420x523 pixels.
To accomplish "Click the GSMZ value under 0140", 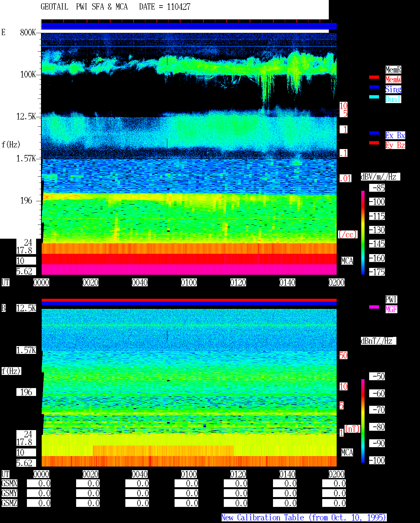I will 285,503.
